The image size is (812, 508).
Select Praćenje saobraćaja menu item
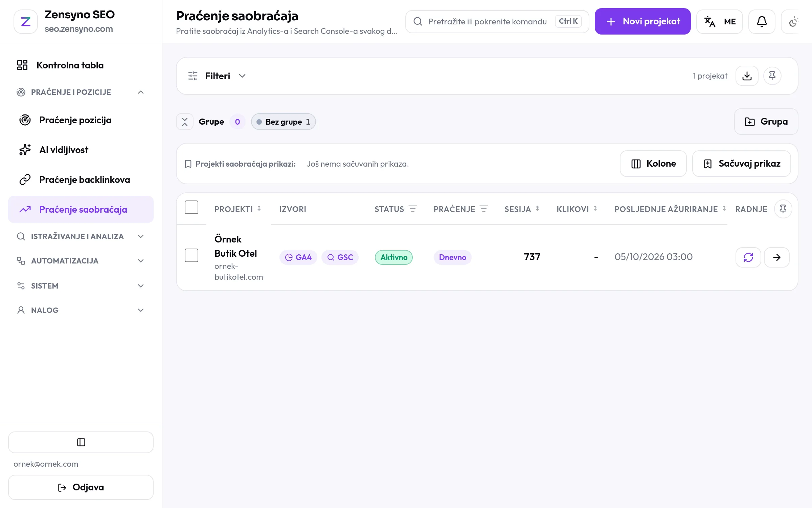(81, 209)
